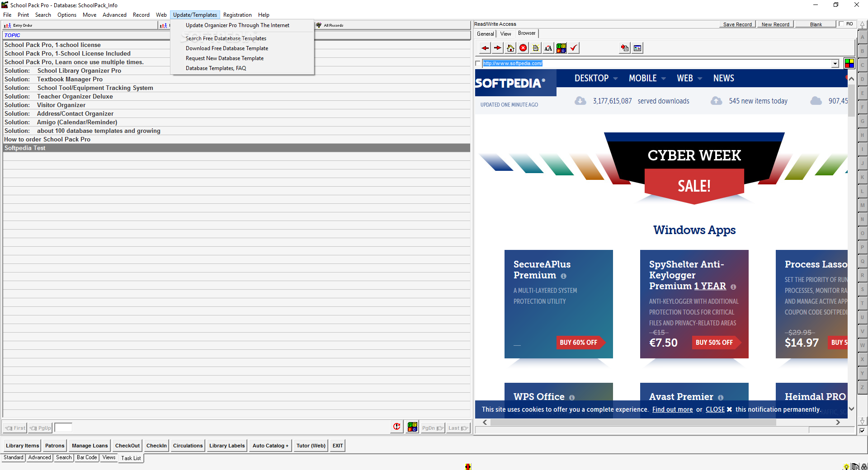Viewport: 868px width, 470px height.
Task: Click the Manage Loans button
Action: coord(90,446)
